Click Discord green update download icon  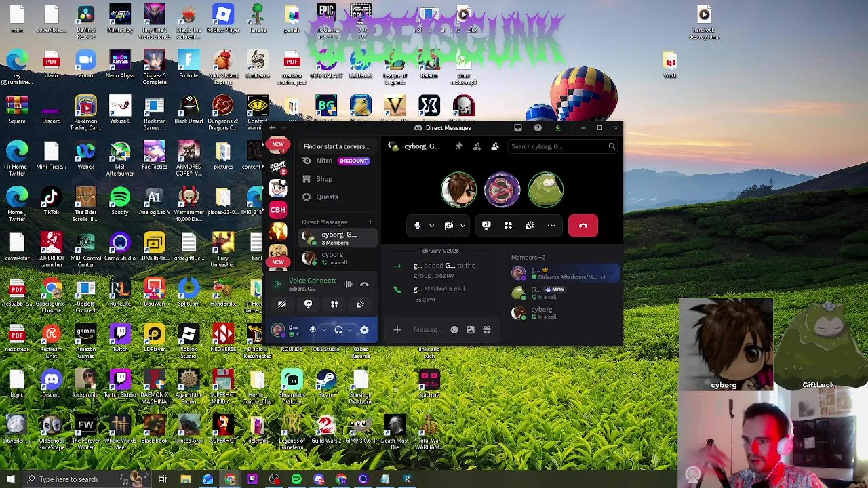557,128
